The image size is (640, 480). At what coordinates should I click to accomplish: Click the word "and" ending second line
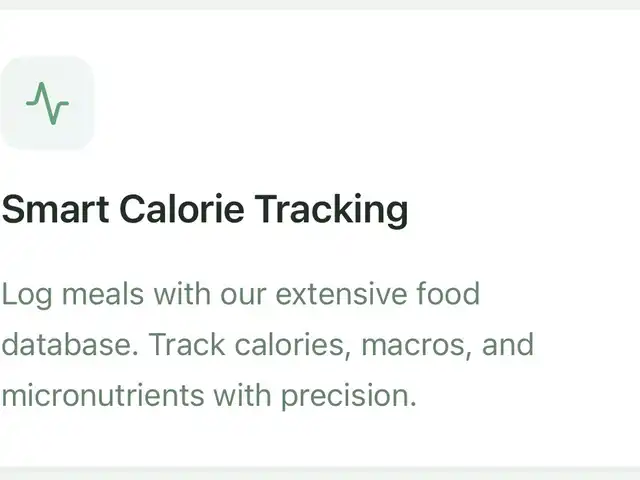click(508, 345)
